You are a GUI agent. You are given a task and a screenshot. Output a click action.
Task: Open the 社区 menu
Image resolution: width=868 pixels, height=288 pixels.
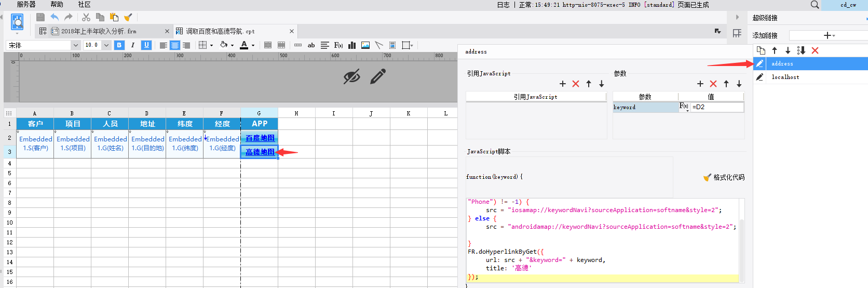coord(85,5)
